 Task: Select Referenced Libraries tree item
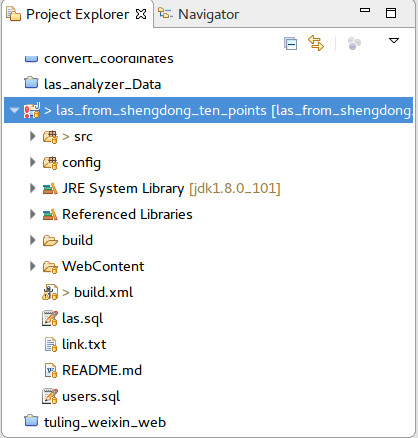point(127,214)
